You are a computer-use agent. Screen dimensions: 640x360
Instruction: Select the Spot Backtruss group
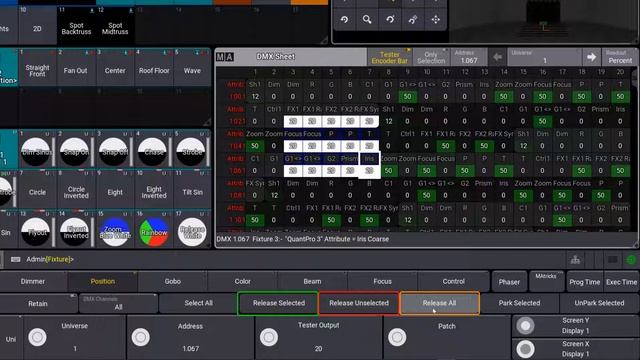[x=76, y=26]
